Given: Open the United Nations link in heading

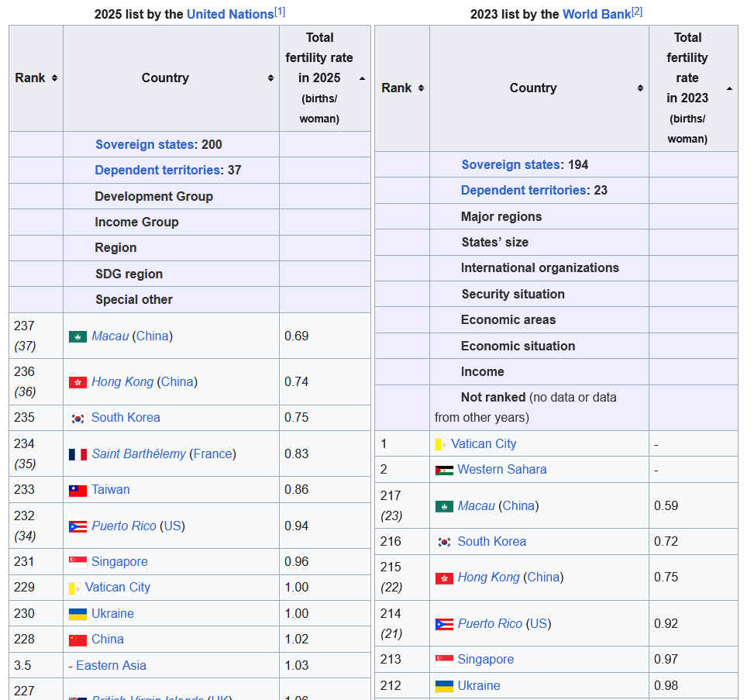Looking at the screenshot, I should (229, 14).
